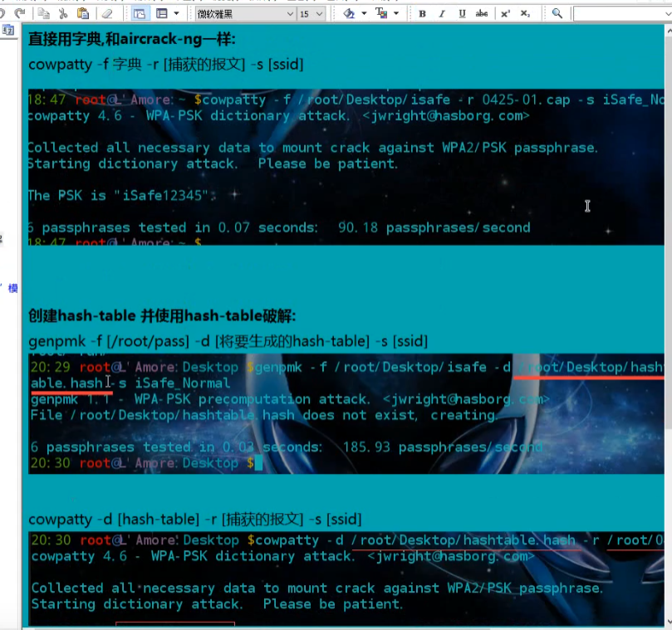The width and height of the screenshot is (672, 630).
Task: Click the vertical scrollbar down arrow
Action: [669, 622]
